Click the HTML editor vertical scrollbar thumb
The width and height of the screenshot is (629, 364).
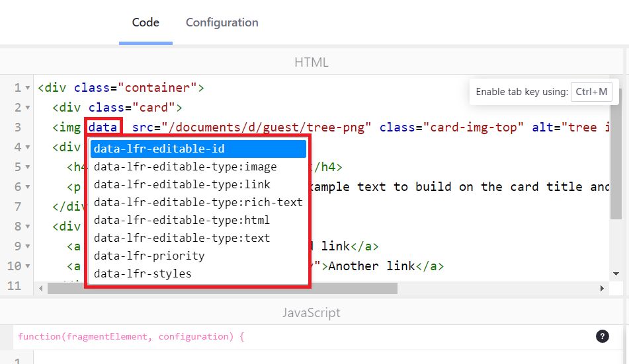point(616,155)
